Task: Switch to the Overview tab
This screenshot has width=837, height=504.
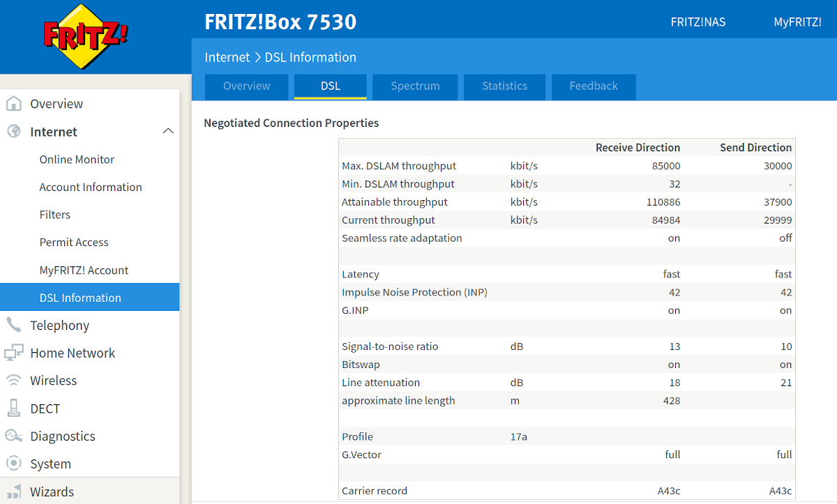Action: pyautogui.click(x=246, y=86)
